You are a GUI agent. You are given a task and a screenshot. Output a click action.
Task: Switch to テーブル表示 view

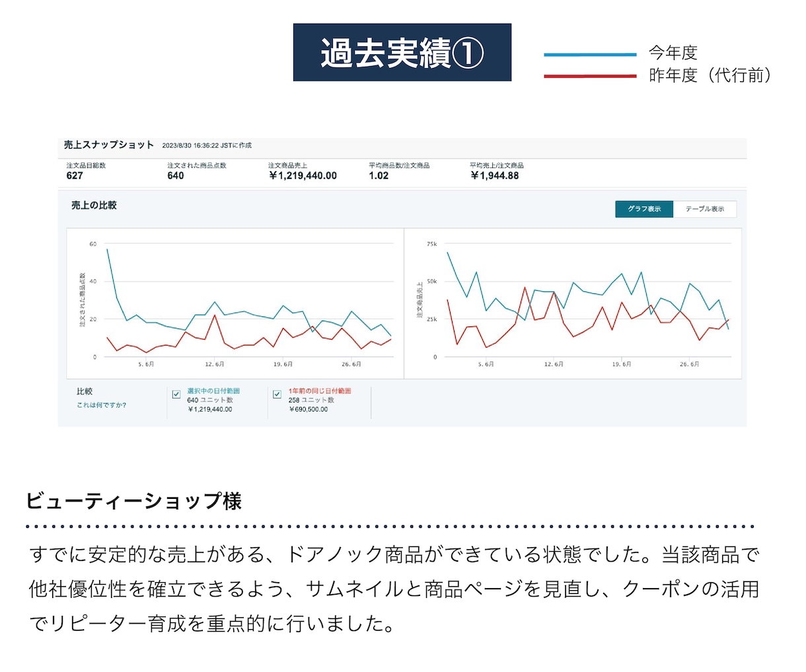(705, 209)
